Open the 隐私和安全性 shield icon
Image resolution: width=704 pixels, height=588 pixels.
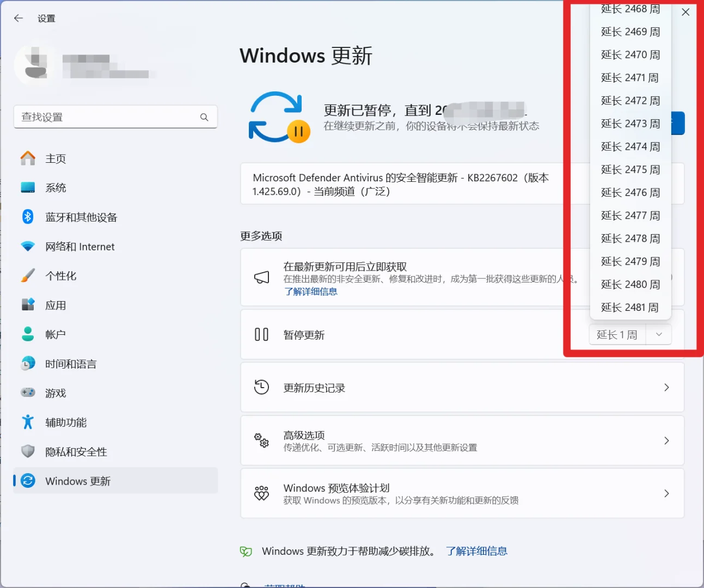click(27, 451)
